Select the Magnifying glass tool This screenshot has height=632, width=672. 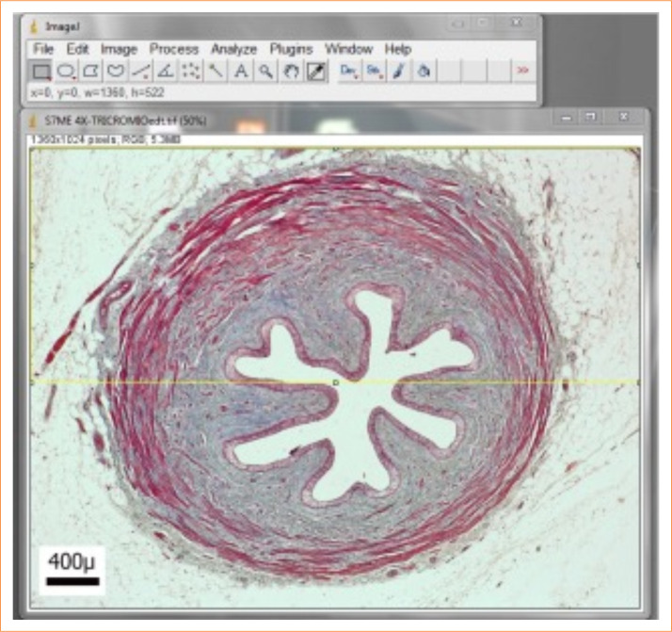point(266,71)
